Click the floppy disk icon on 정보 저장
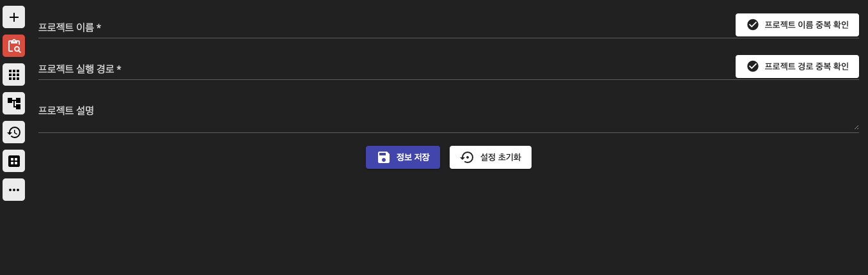868x275 pixels. click(x=384, y=157)
